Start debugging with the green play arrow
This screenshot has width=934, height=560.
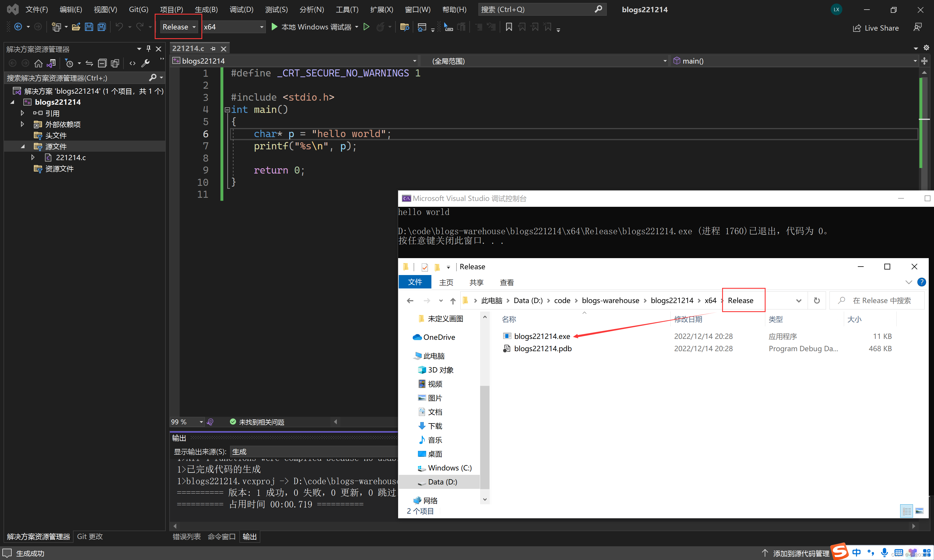click(274, 27)
